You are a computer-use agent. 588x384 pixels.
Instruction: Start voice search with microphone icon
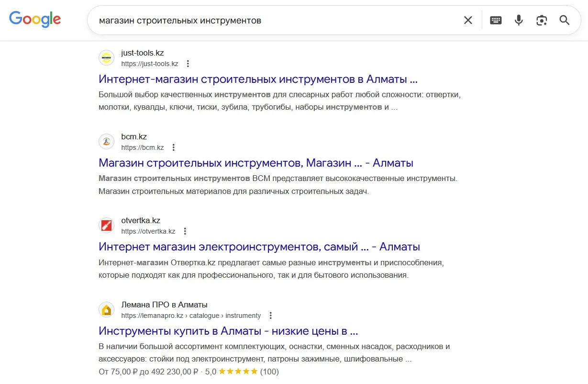[519, 20]
